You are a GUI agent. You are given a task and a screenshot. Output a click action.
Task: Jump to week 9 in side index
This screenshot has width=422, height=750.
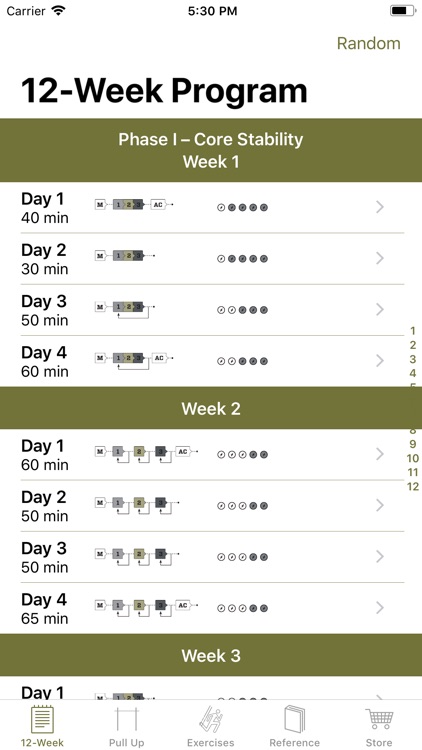(x=412, y=444)
